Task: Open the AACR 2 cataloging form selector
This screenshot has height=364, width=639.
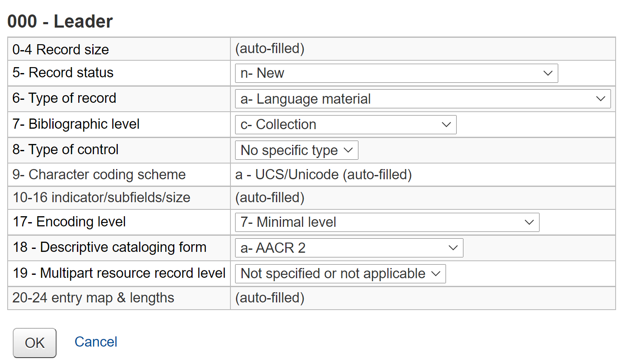Action: coord(349,248)
